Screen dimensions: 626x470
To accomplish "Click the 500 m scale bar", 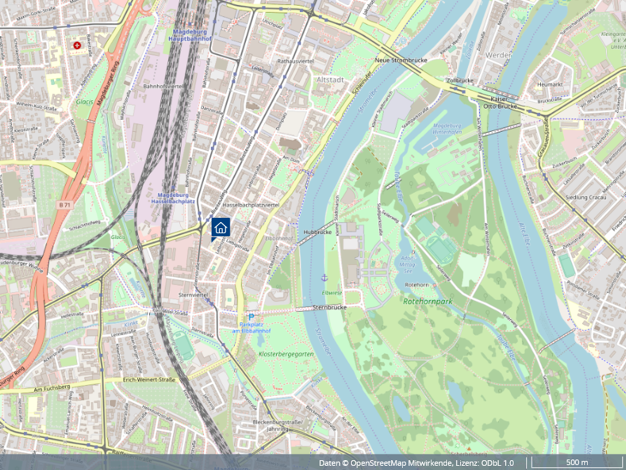I will pyautogui.click(x=577, y=462).
